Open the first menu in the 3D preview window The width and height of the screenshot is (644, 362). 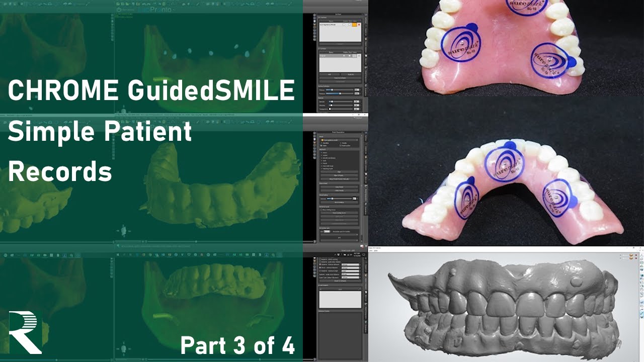click(371, 251)
